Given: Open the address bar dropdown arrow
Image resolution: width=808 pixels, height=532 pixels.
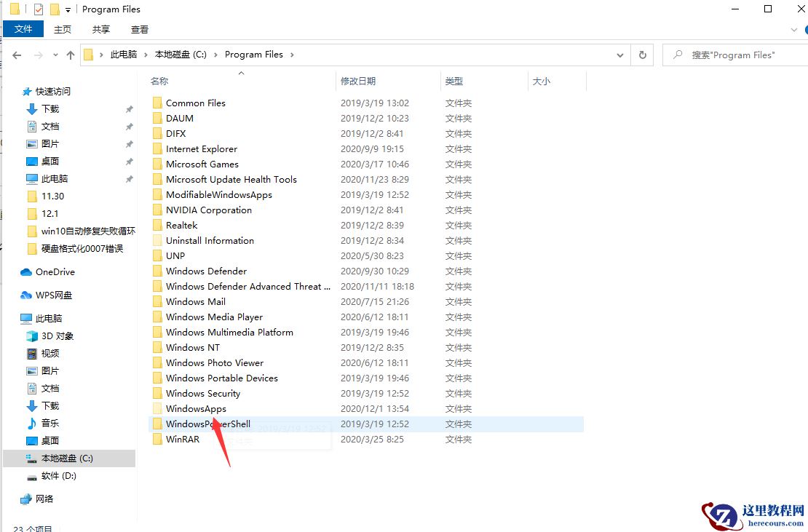Looking at the screenshot, I should tap(620, 55).
